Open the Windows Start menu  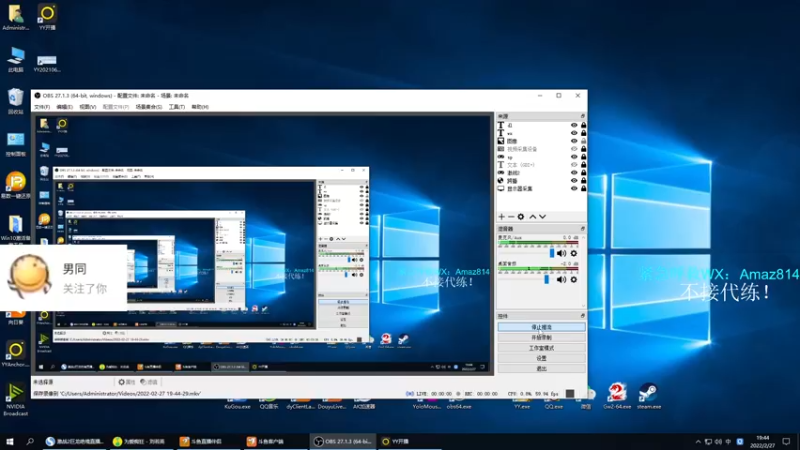(9, 441)
